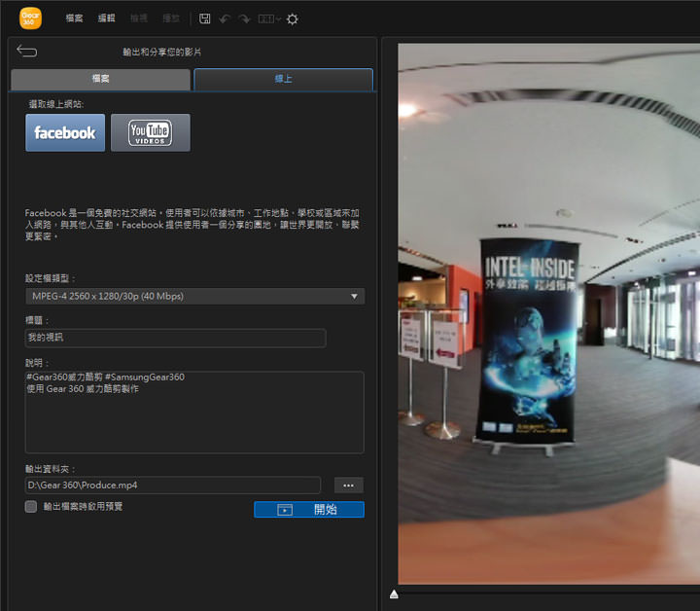Open the MPEG-4 2560 x 1280/30p profile dropdown
This screenshot has width=700, height=611.
click(x=194, y=296)
